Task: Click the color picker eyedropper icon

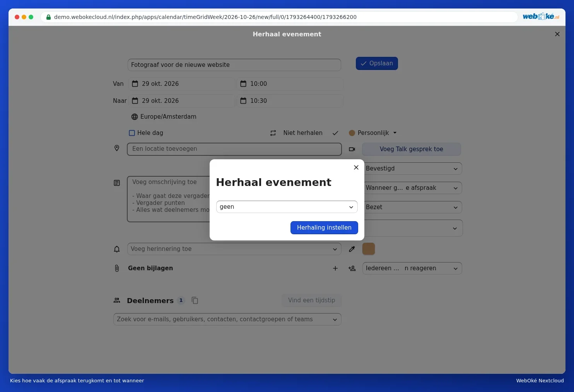Action: point(352,249)
